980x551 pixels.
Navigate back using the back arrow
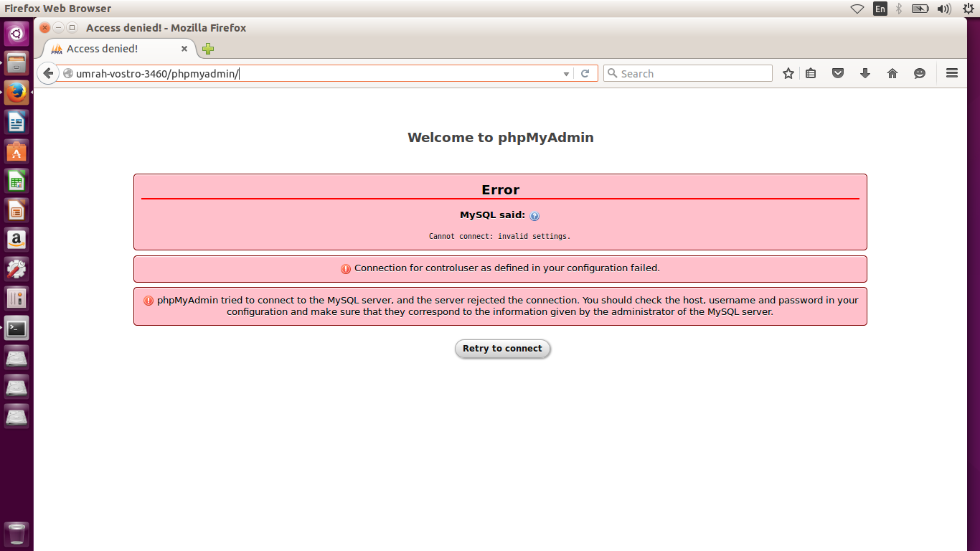(x=47, y=73)
